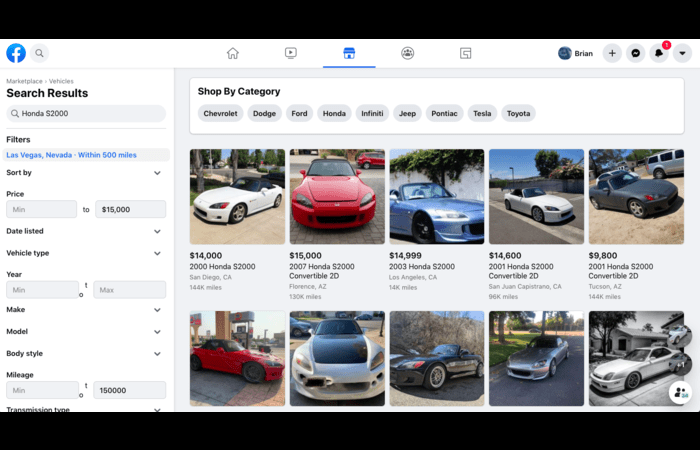Expand the Model filter

point(83,332)
